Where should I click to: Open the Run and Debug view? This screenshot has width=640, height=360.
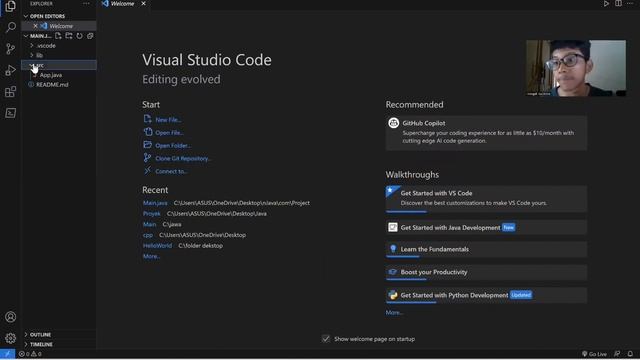point(11,70)
